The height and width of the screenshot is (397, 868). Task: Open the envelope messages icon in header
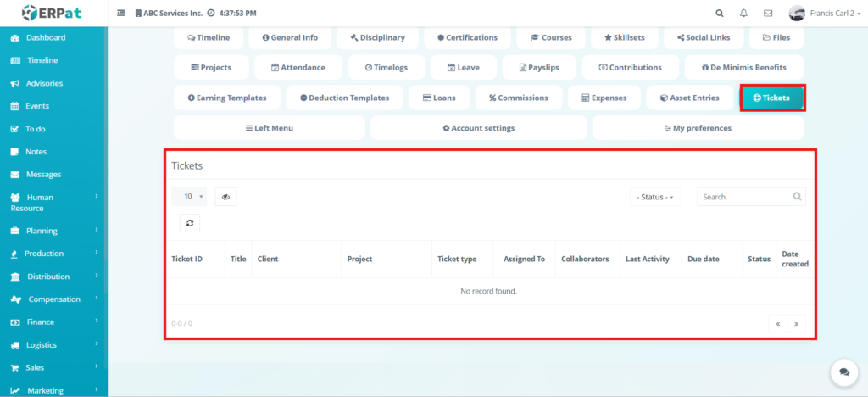[x=768, y=14]
